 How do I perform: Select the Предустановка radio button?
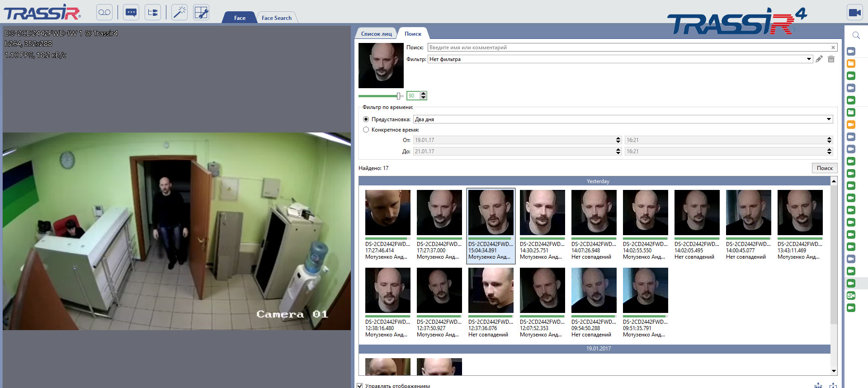[366, 119]
